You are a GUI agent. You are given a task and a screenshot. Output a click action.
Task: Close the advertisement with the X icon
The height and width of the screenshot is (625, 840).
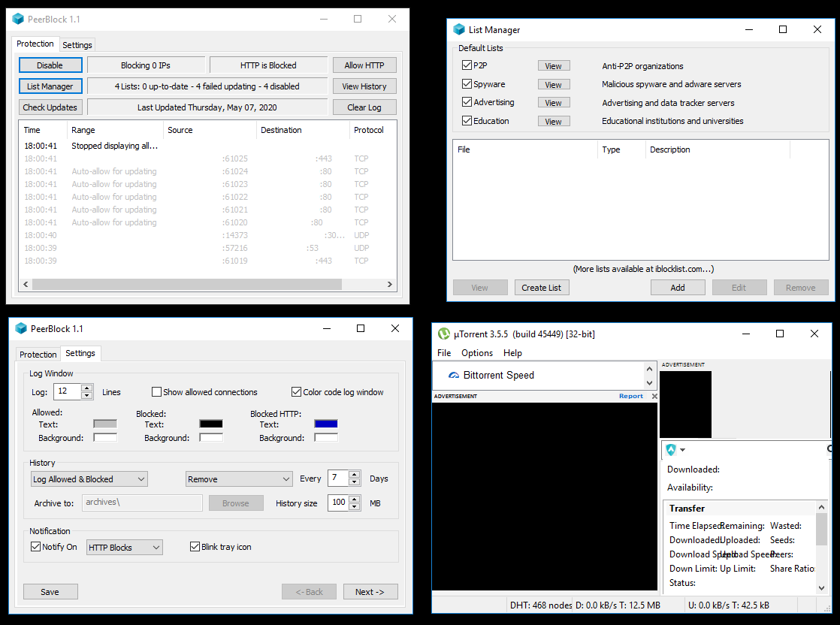pyautogui.click(x=654, y=396)
